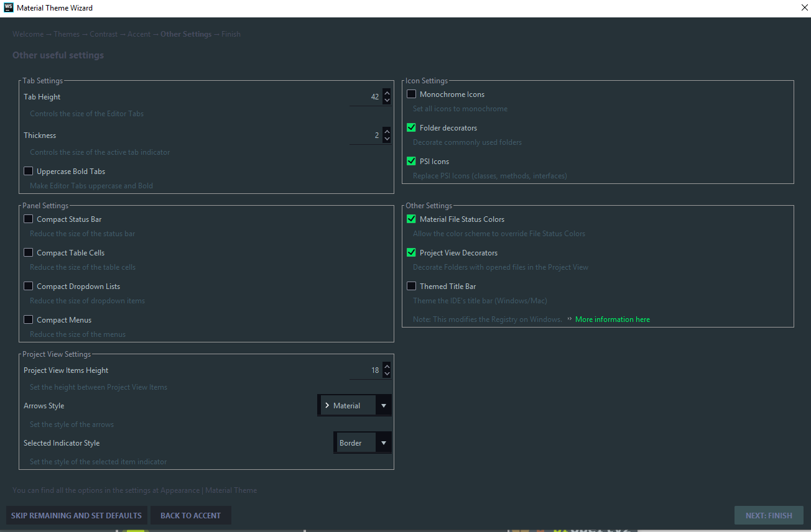Open the Selected Indicator Style dropdown
Screen dimensions: 811x532
[x=363, y=443]
